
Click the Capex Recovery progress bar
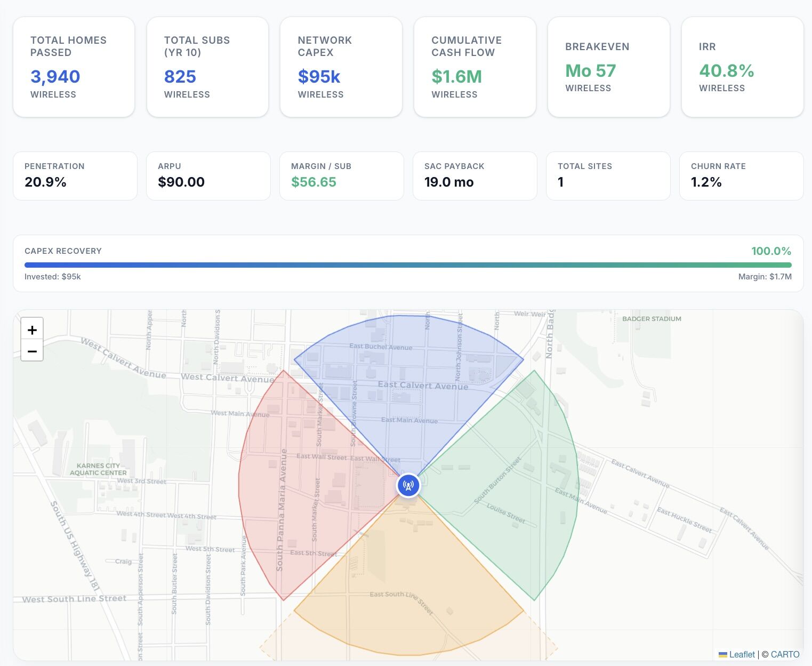(408, 265)
